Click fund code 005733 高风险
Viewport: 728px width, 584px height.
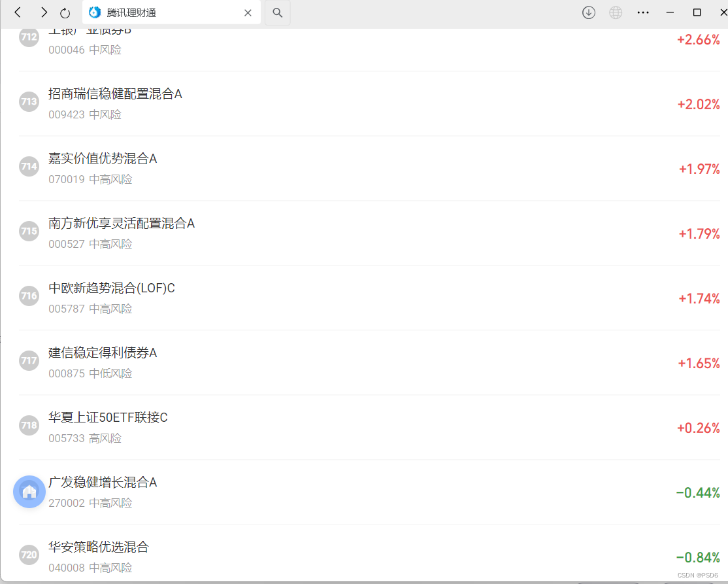click(x=85, y=438)
